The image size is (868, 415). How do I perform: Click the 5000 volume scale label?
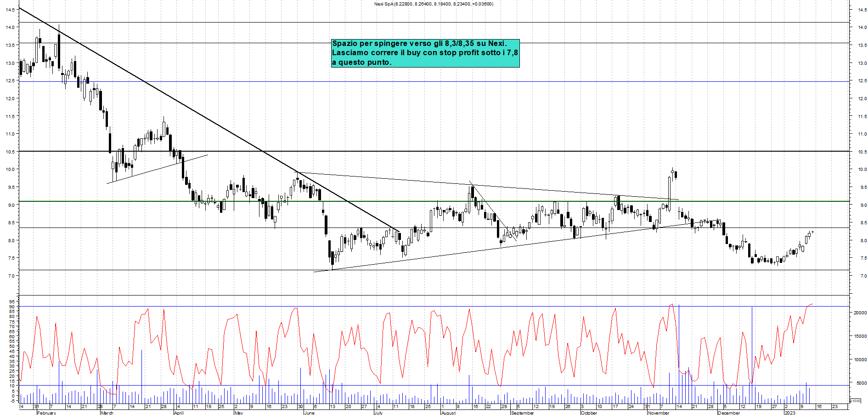coord(861,383)
